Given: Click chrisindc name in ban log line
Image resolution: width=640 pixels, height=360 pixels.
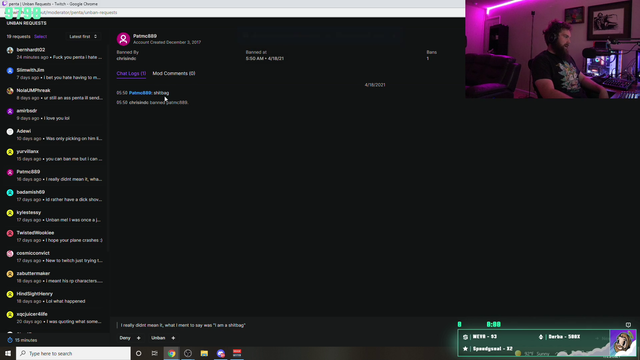Looking at the screenshot, I should pyautogui.click(x=139, y=102).
